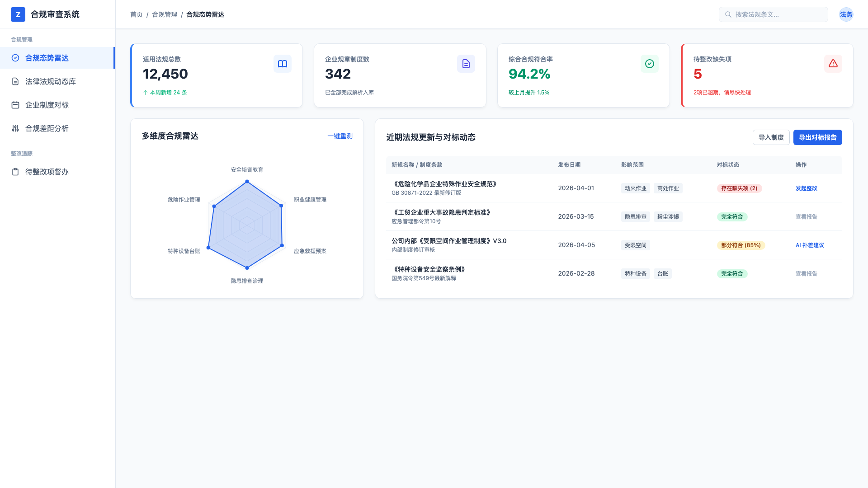868x488 pixels.
Task: Click the 部分符合 (85%) status badge
Action: click(x=741, y=245)
